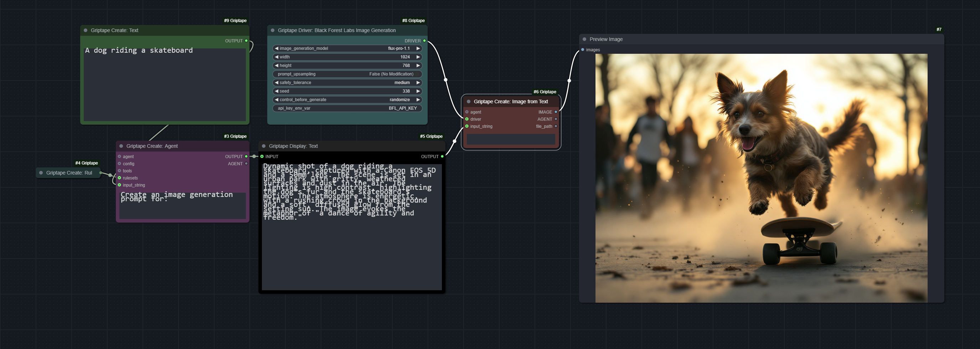Collapse the Griptape Display: Text node dot
980x349 pixels.
pyautogui.click(x=264, y=146)
